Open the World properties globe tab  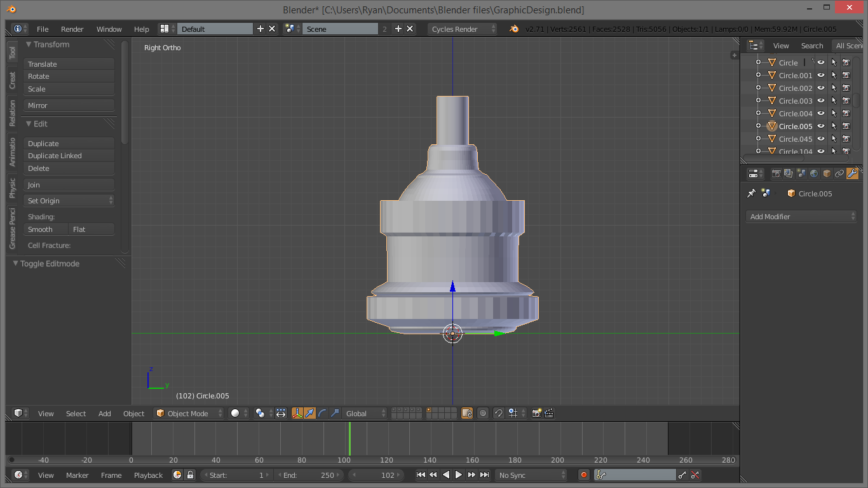coord(814,173)
